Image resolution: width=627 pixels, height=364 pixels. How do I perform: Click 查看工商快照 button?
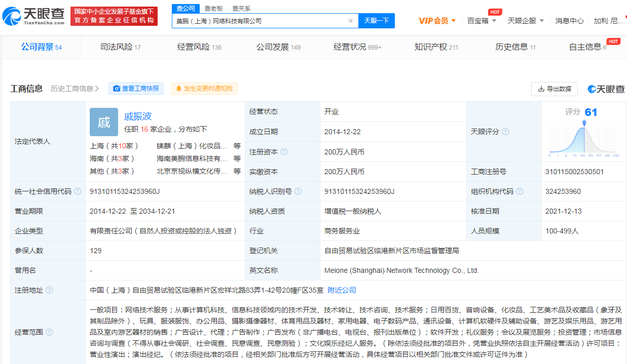point(136,89)
